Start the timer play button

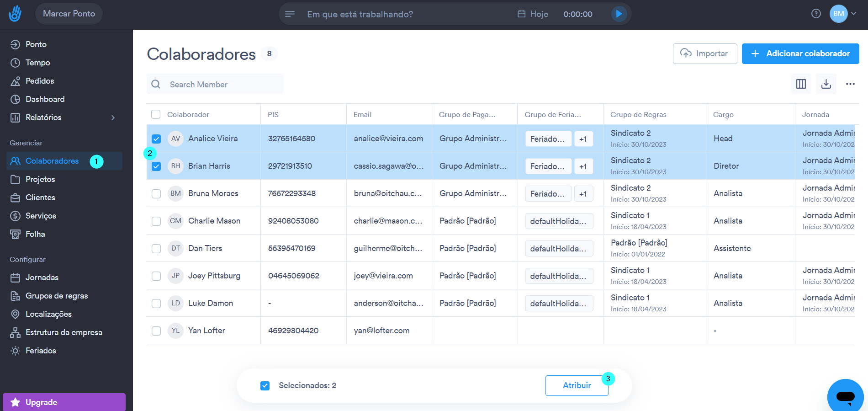coord(619,14)
